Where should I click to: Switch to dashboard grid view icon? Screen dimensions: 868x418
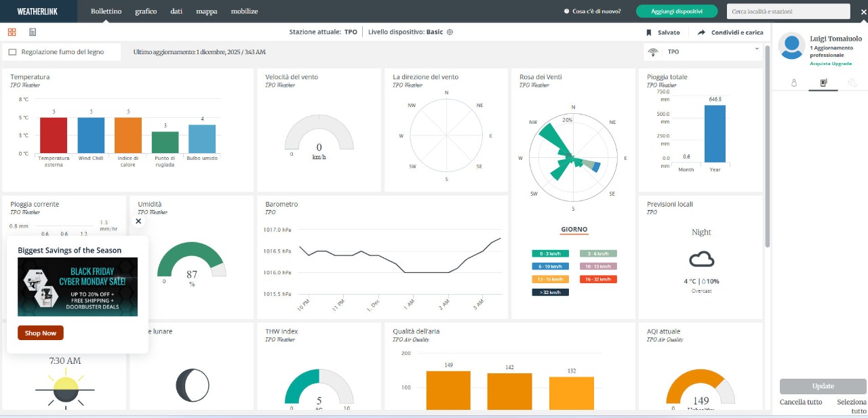12,32
